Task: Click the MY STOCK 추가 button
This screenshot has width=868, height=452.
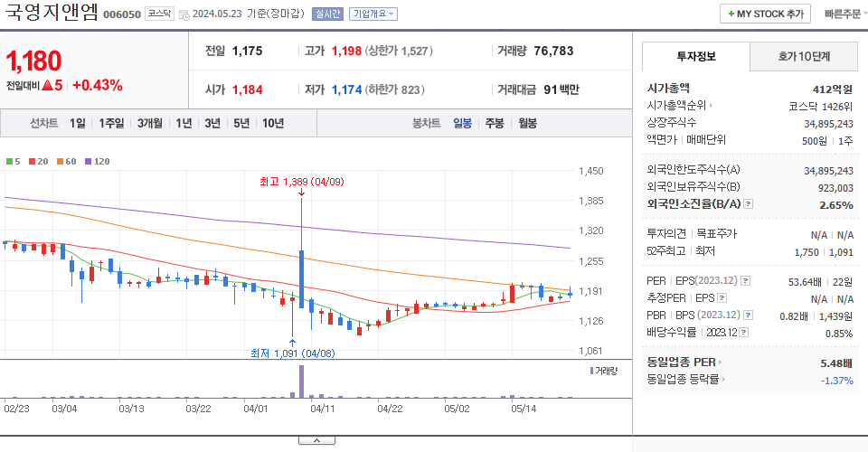Action: point(765,14)
